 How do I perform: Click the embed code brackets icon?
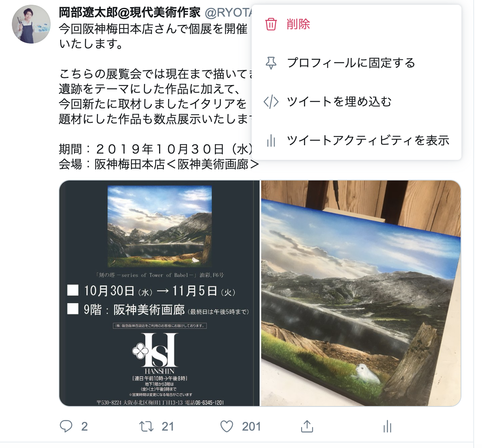(x=271, y=102)
